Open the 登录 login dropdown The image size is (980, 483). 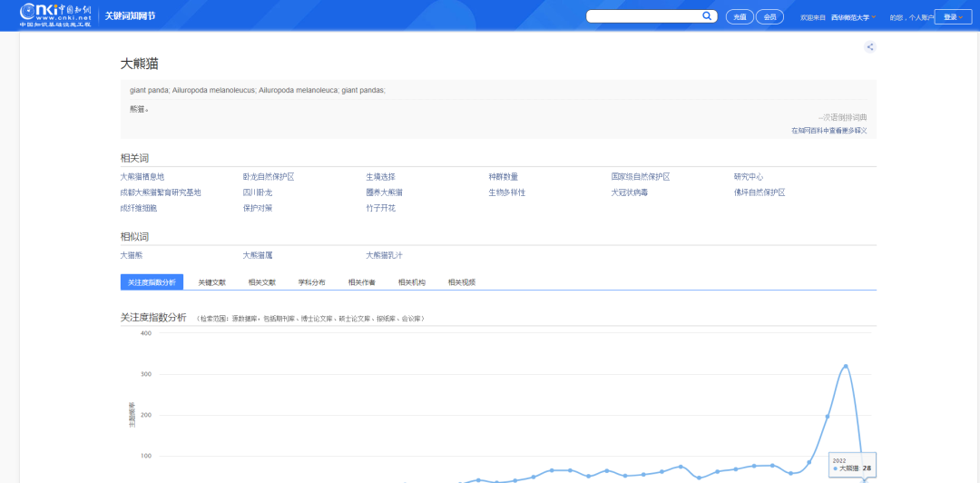953,17
